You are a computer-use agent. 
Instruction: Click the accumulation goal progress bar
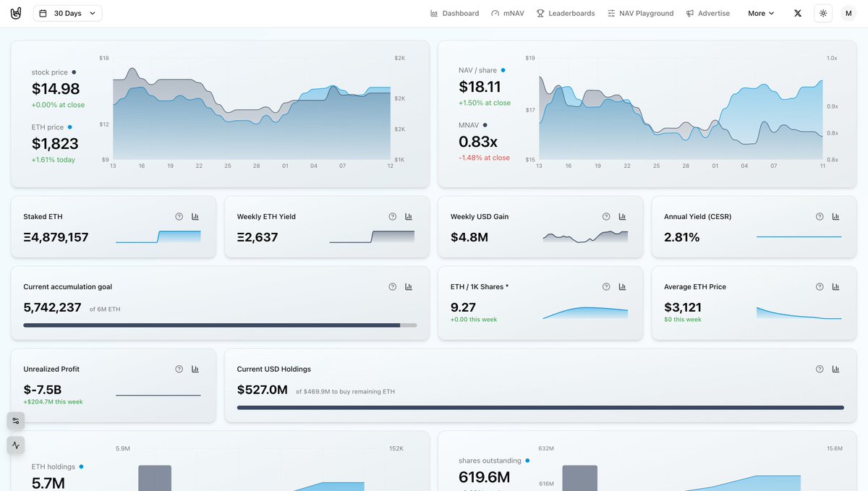pyautogui.click(x=220, y=325)
